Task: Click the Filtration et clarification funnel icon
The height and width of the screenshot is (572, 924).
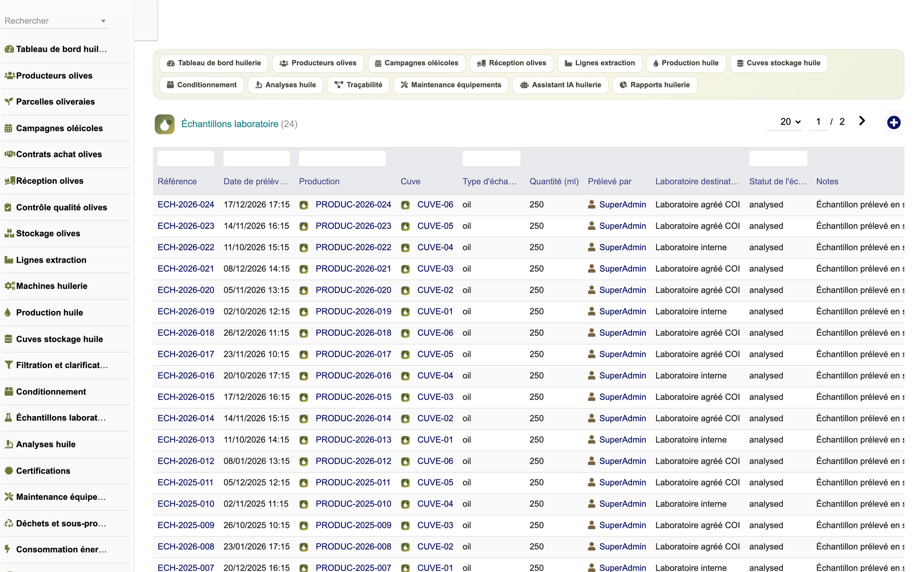Action: point(8,365)
